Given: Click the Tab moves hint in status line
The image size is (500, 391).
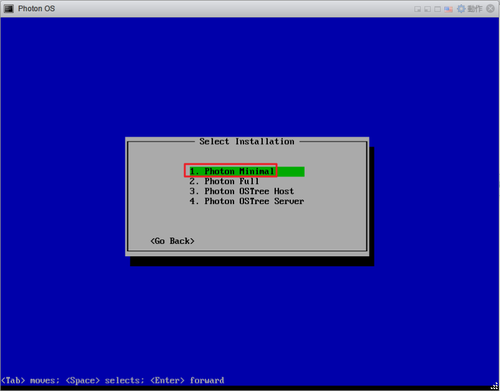Looking at the screenshot, I should (x=30, y=381).
